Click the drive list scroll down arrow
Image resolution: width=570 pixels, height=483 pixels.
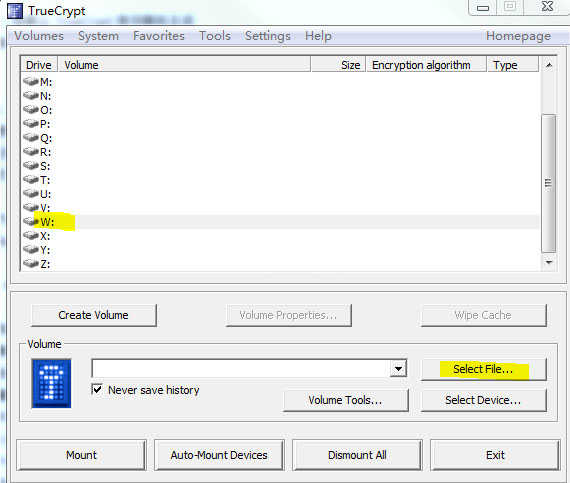coord(549,262)
